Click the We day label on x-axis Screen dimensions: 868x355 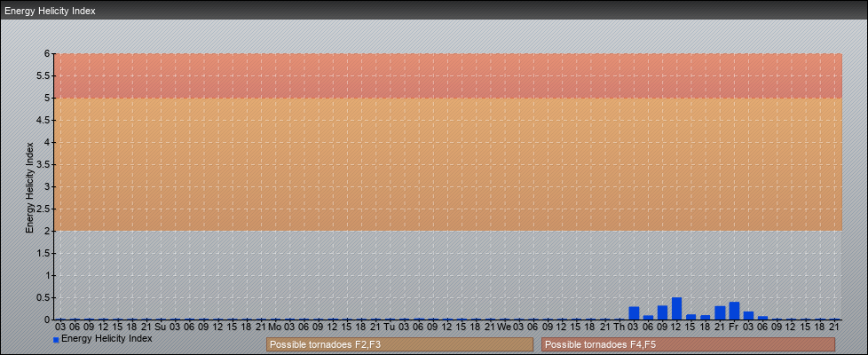point(504,327)
